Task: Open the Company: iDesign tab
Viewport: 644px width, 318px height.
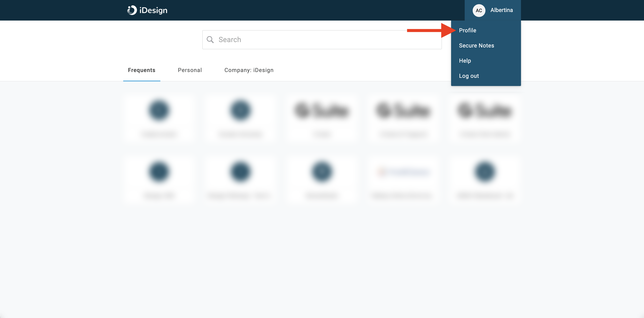Action: pyautogui.click(x=249, y=70)
